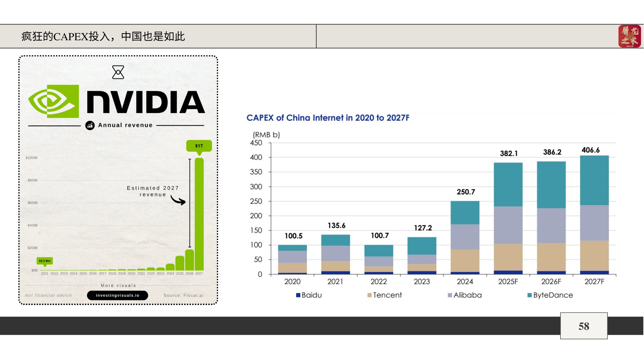Click the Tencent legend color square
Screen dimensions: 644x362
point(369,295)
